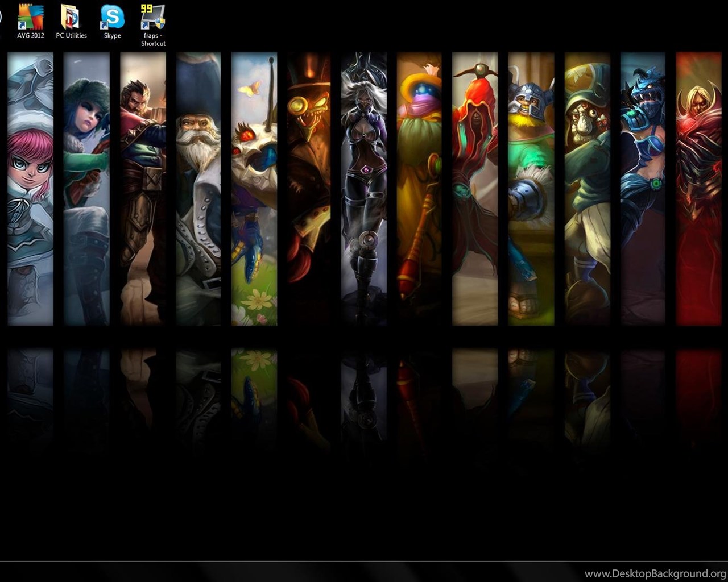728x582 pixels.
Task: Click the dark-bearded gunman panel
Action: (143, 188)
